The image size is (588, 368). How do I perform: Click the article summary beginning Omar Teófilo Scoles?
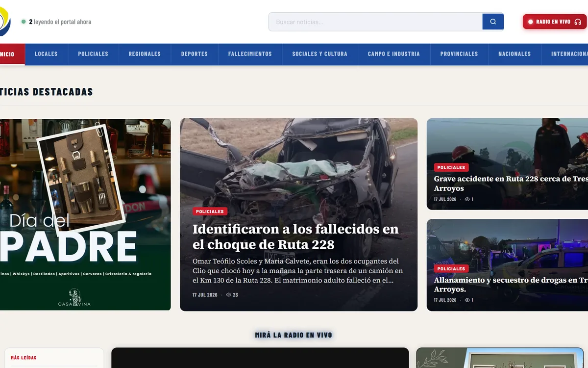pos(298,271)
